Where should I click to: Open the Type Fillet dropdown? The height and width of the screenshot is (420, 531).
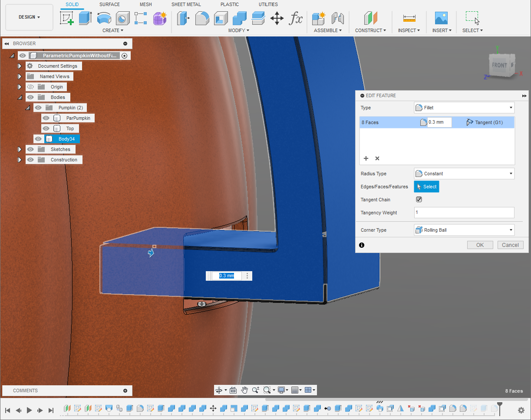coord(464,108)
